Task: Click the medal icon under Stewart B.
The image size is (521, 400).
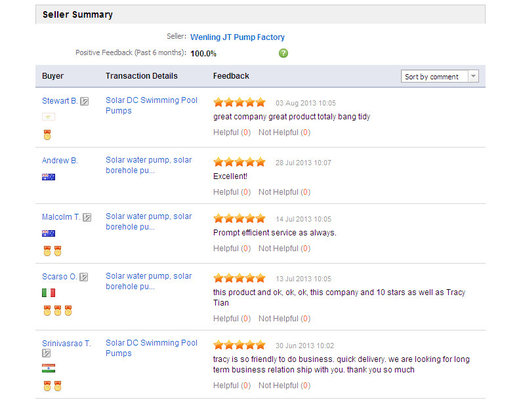Action: (47, 135)
